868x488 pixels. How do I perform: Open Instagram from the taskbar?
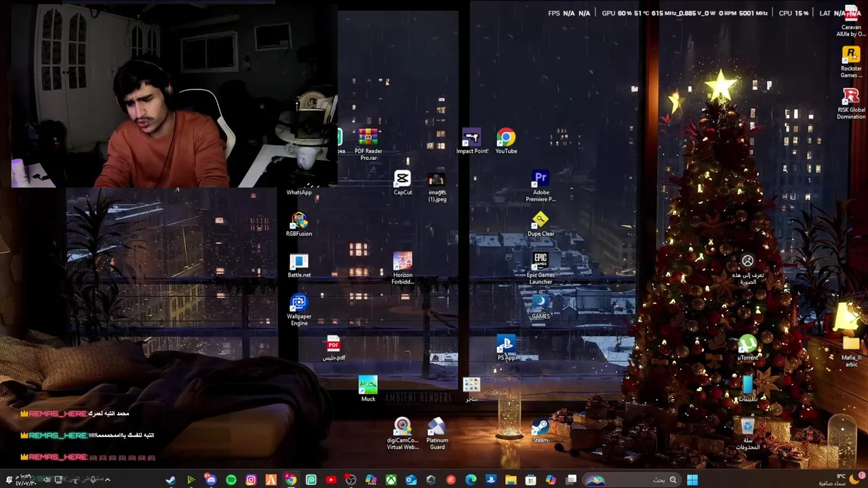pos(251,480)
